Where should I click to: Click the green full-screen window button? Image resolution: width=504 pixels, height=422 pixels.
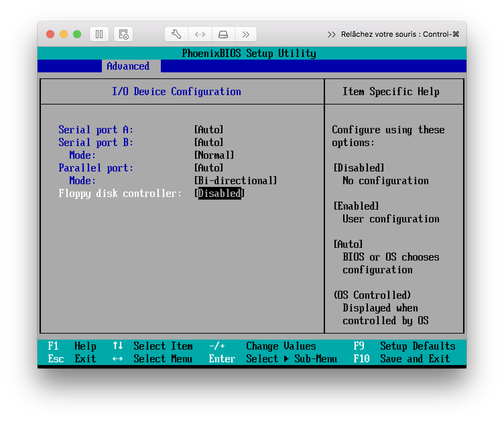(x=77, y=34)
